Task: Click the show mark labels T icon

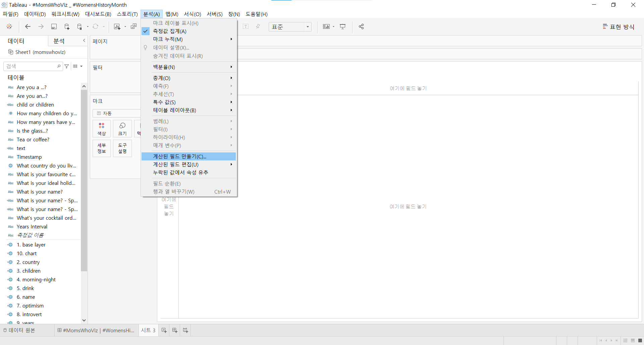Action: pos(246,26)
